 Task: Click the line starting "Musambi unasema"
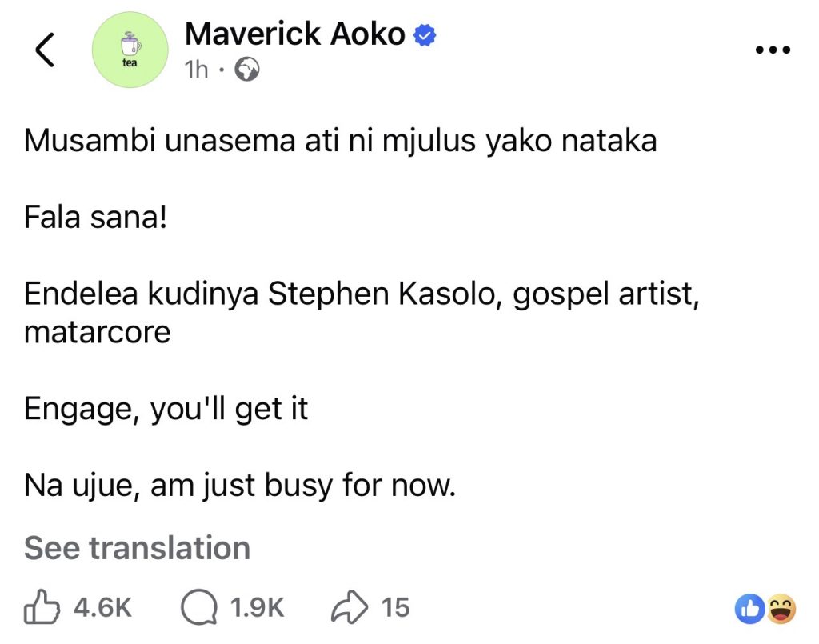tap(340, 142)
